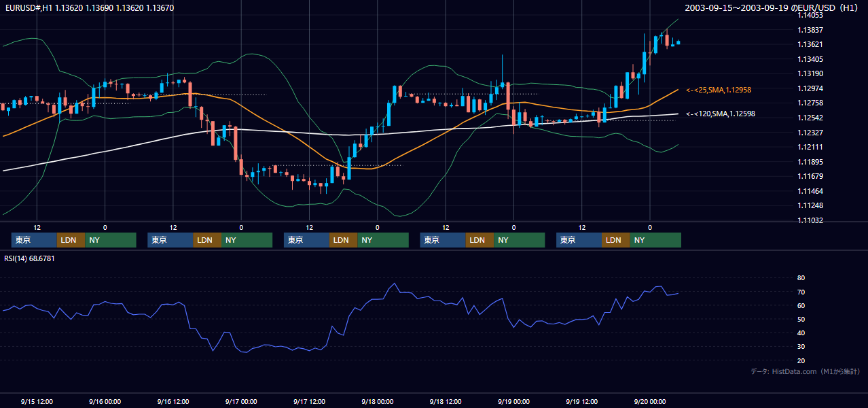The width and height of the screenshot is (868, 408).
Task: Click RSI axis level 60
Action: 801,305
